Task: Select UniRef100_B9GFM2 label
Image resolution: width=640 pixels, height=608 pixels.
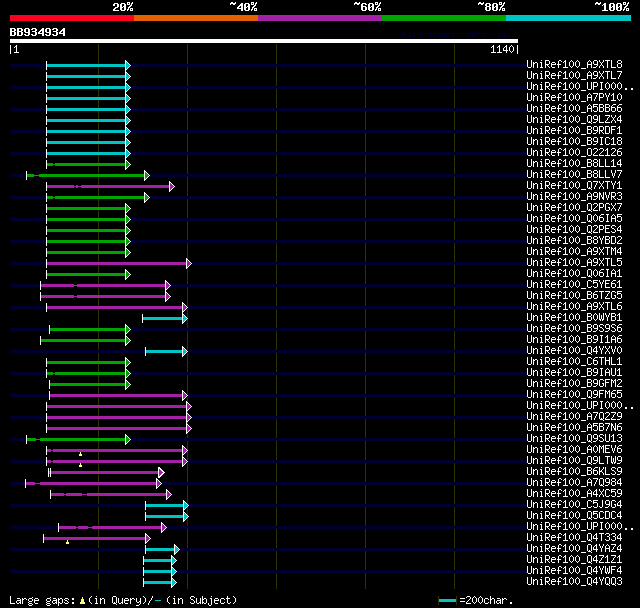Action: click(574, 384)
